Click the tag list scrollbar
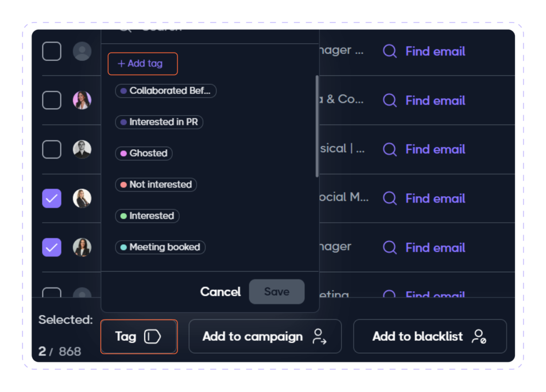Viewport: 546px width, 392px height. (317, 126)
